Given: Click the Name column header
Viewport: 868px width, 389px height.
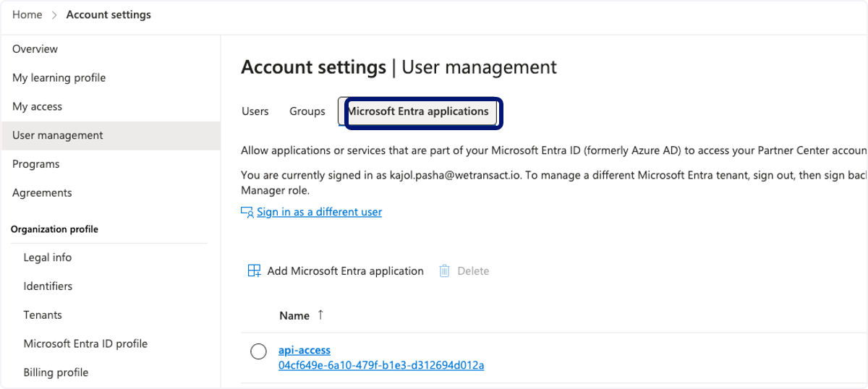Looking at the screenshot, I should click(x=294, y=316).
